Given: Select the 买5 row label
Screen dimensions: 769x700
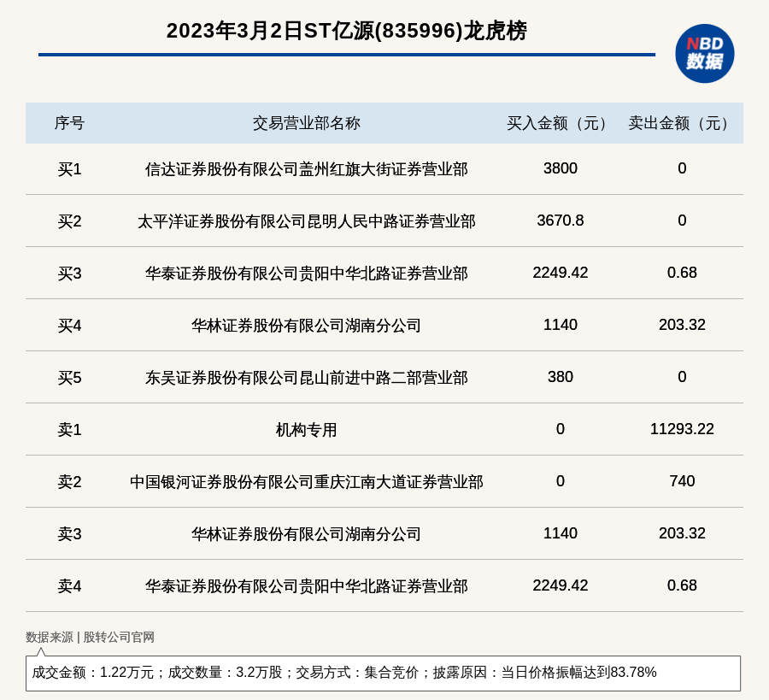Looking at the screenshot, I should (69, 378).
